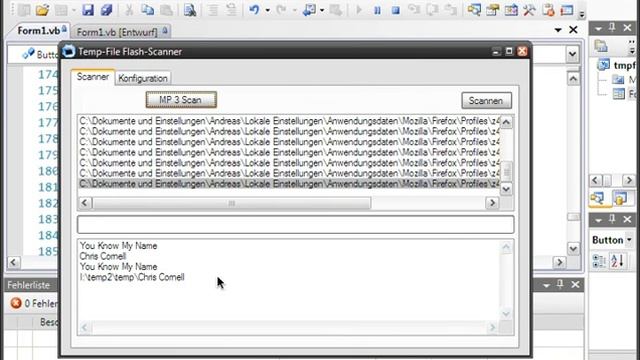Select the Data Sources tab icon below the tree
The width and height of the screenshot is (640, 360).
620,199
